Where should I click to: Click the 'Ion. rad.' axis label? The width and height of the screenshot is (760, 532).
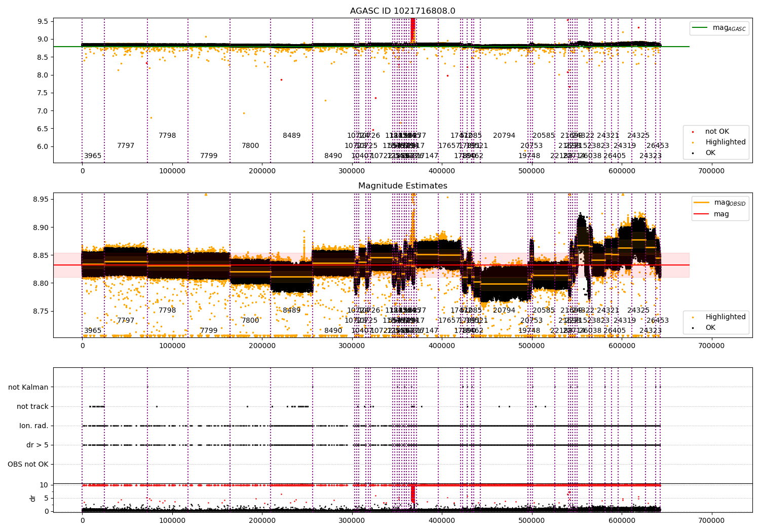click(x=34, y=426)
